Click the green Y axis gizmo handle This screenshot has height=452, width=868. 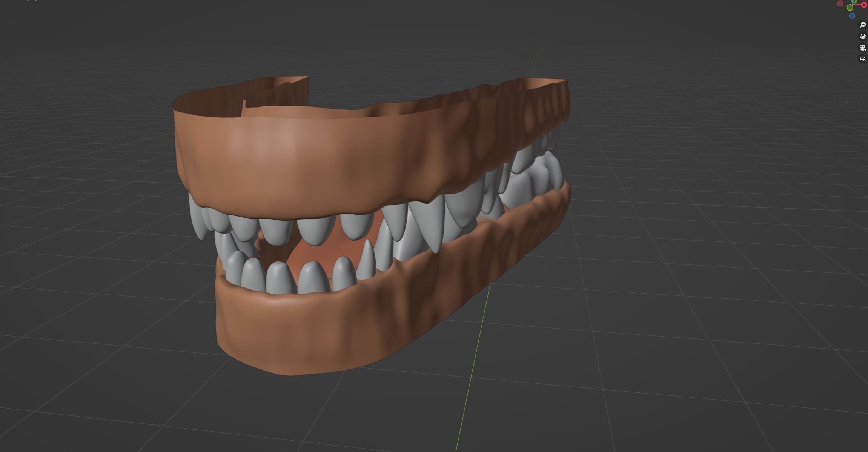[854, 1]
